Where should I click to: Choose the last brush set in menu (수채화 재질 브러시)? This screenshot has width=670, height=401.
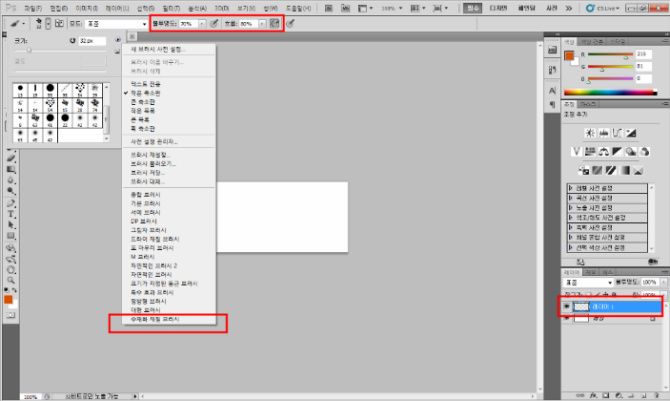[155, 319]
